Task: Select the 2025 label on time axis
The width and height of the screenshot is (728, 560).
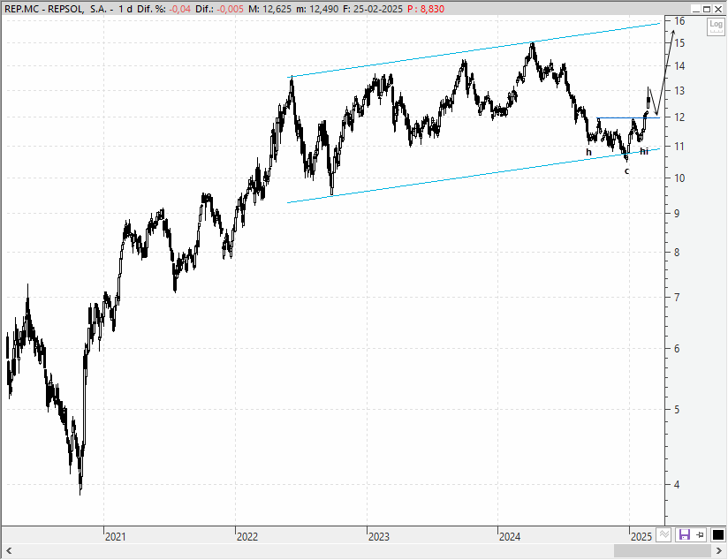Action: click(641, 537)
